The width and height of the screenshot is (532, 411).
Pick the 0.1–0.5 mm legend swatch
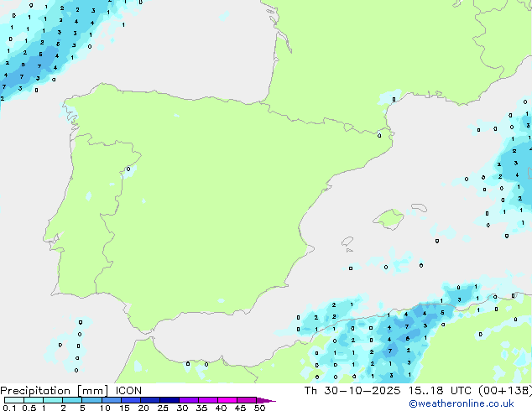pyautogui.click(x=14, y=400)
